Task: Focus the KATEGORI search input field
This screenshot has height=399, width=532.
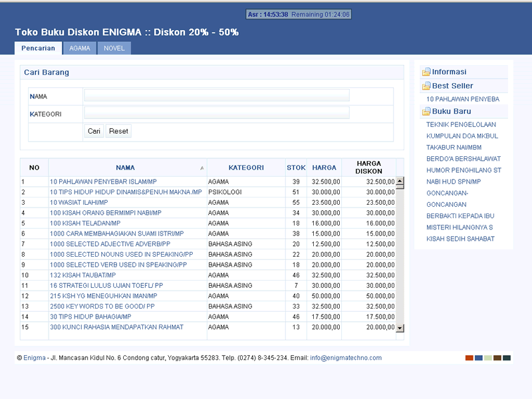Action: 217,113
